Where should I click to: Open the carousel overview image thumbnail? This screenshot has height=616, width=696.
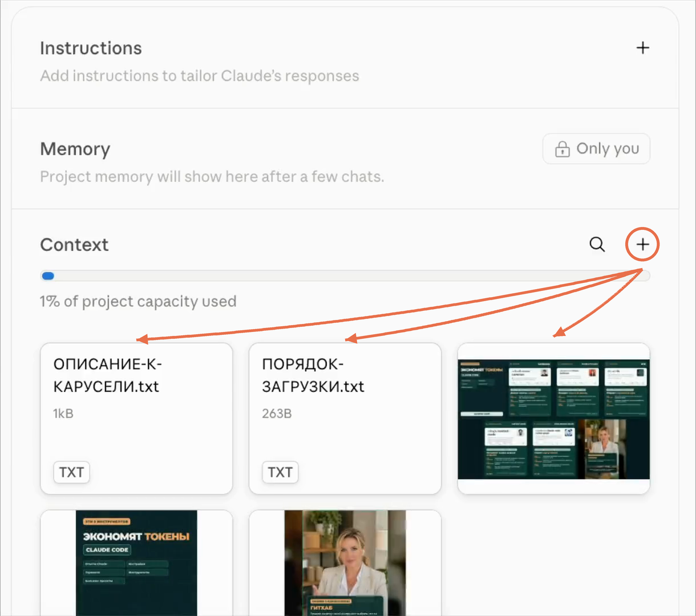pyautogui.click(x=553, y=418)
